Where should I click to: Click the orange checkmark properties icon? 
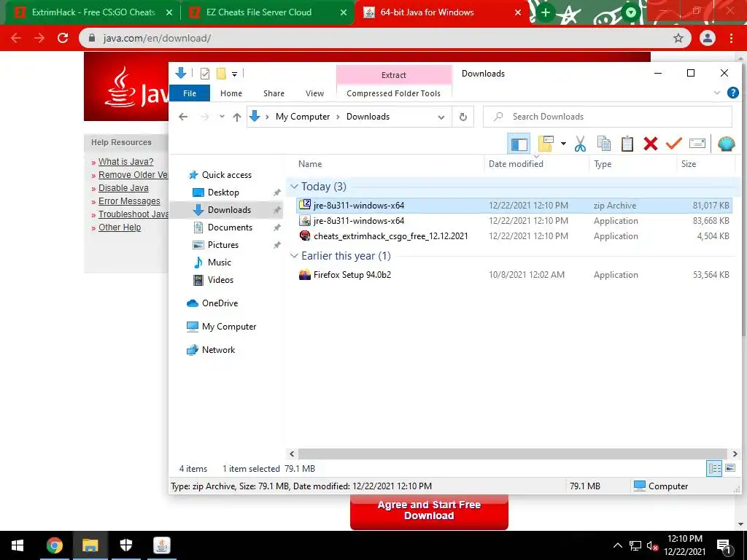pyautogui.click(x=673, y=144)
